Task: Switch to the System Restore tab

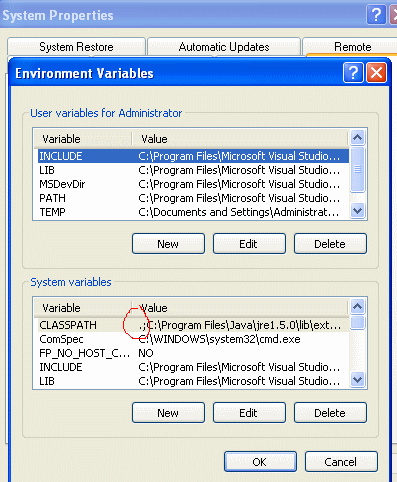Action: [76, 47]
